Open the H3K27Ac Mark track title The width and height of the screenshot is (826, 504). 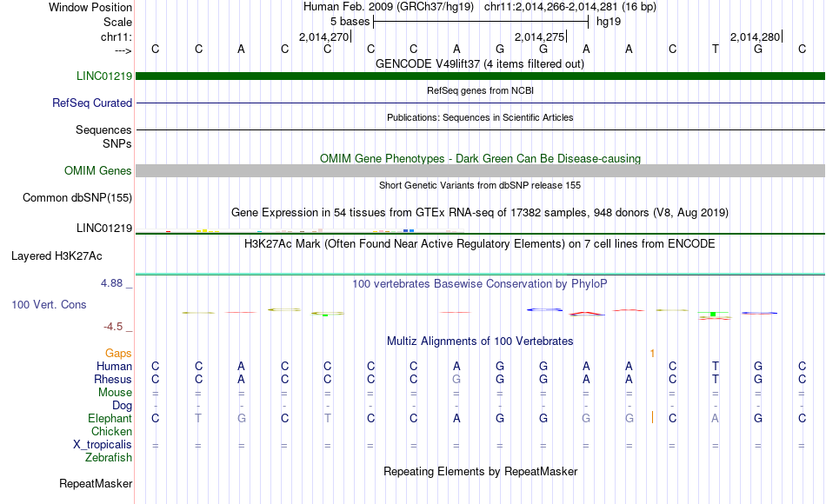(x=480, y=244)
